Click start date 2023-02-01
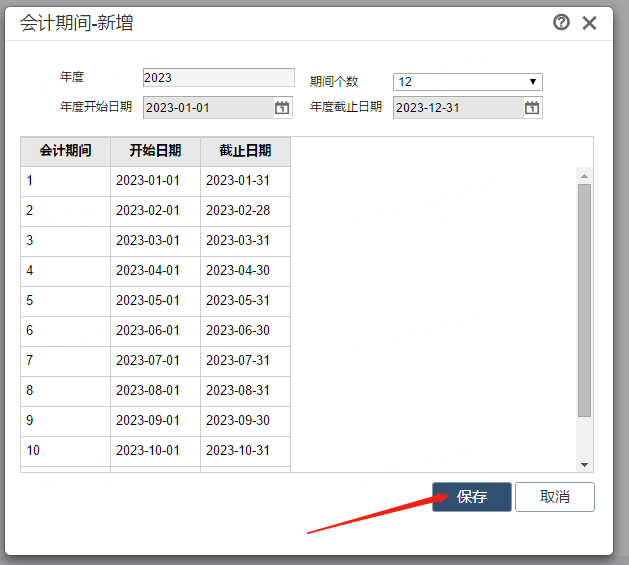 point(155,211)
